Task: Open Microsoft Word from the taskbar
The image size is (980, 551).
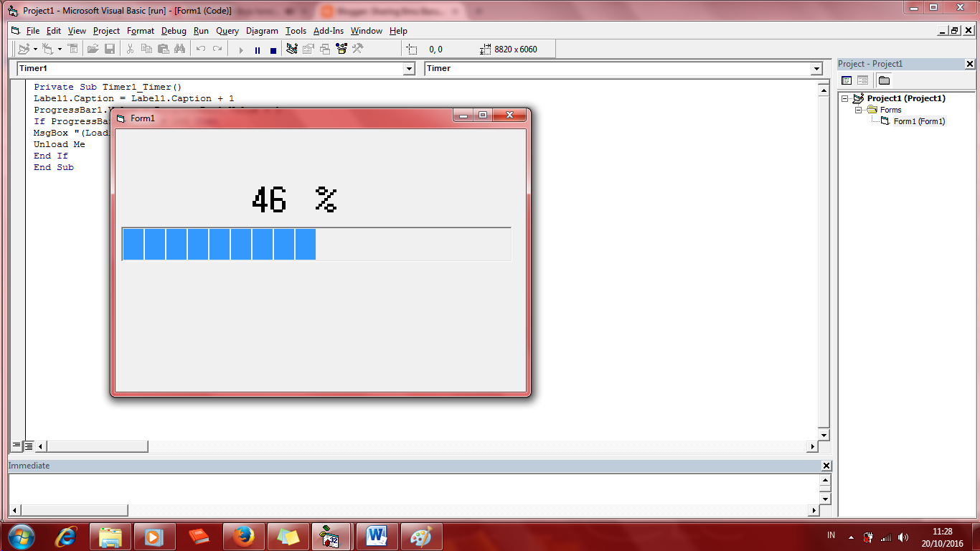Action: pyautogui.click(x=377, y=536)
